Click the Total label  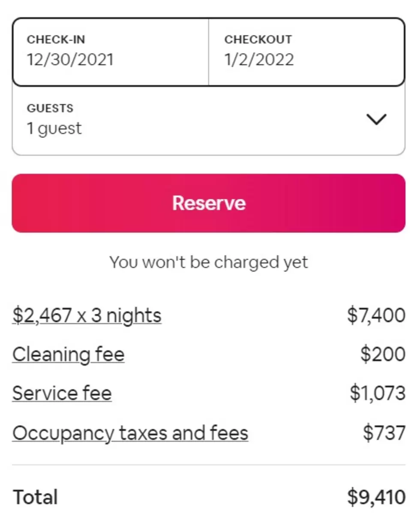pyautogui.click(x=36, y=497)
